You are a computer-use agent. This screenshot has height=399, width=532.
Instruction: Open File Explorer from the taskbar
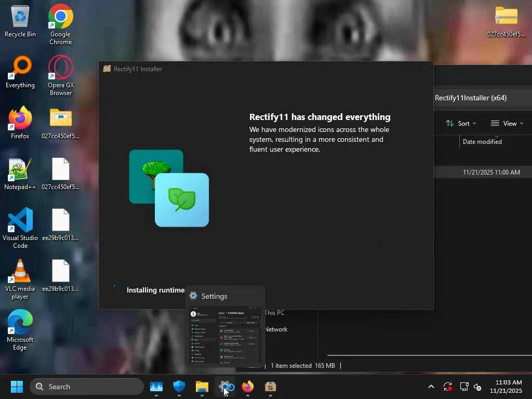pos(202,387)
